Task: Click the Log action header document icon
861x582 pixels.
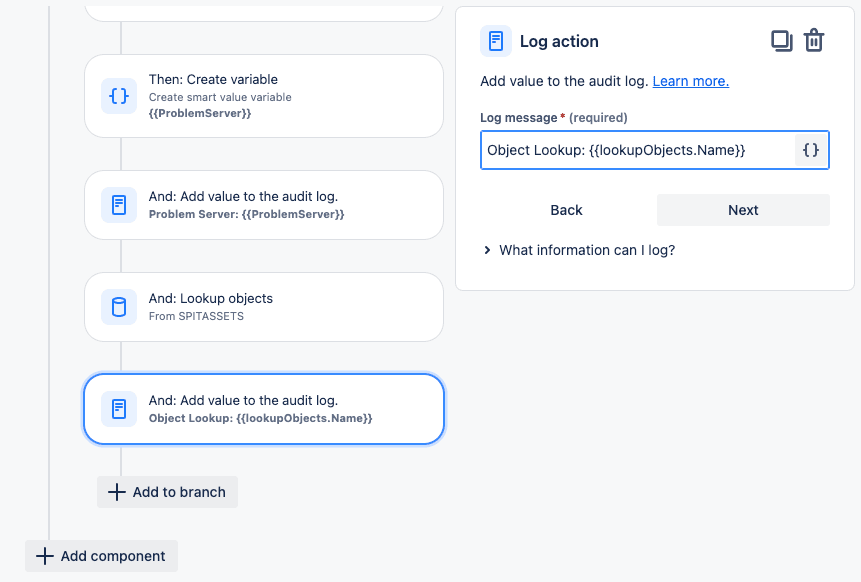Action: coord(496,41)
